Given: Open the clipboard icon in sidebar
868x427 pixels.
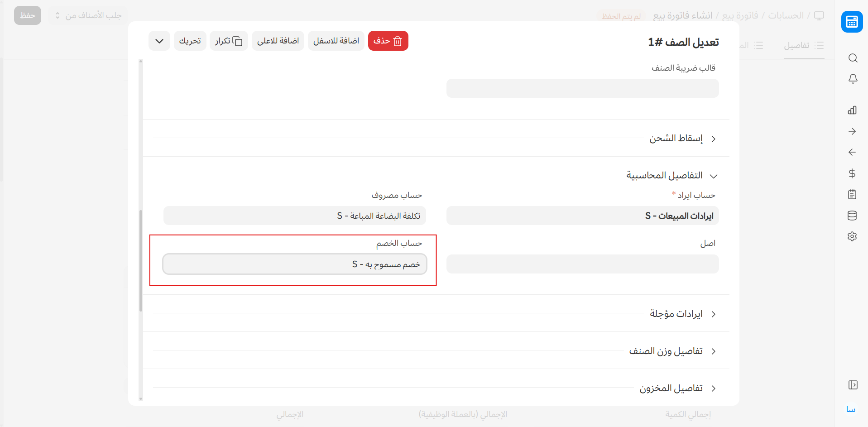Looking at the screenshot, I should [x=852, y=195].
